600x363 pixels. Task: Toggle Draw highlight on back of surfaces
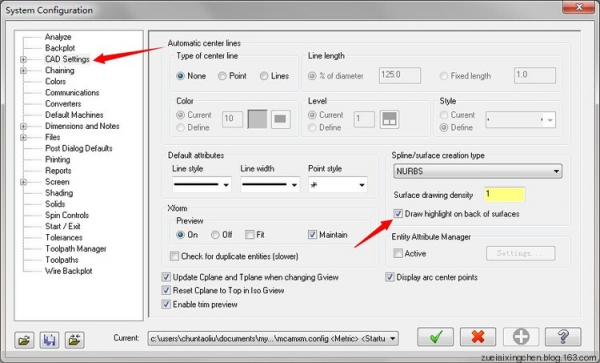[398, 213]
